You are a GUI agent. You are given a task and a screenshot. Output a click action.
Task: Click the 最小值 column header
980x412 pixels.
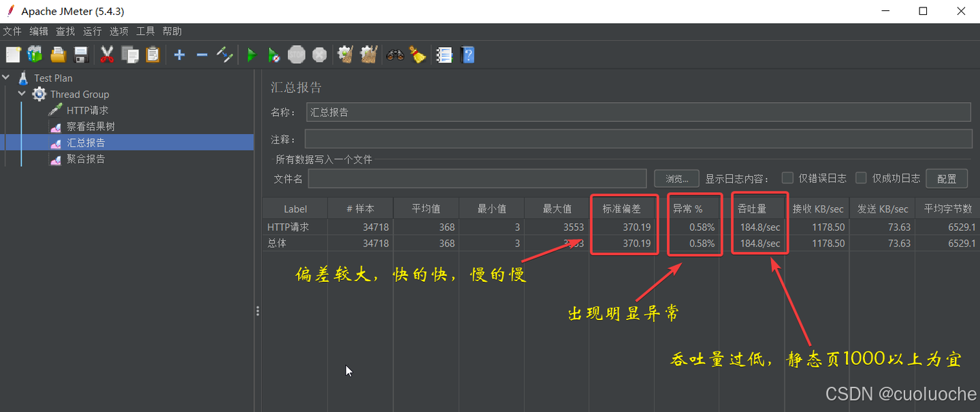pos(491,209)
